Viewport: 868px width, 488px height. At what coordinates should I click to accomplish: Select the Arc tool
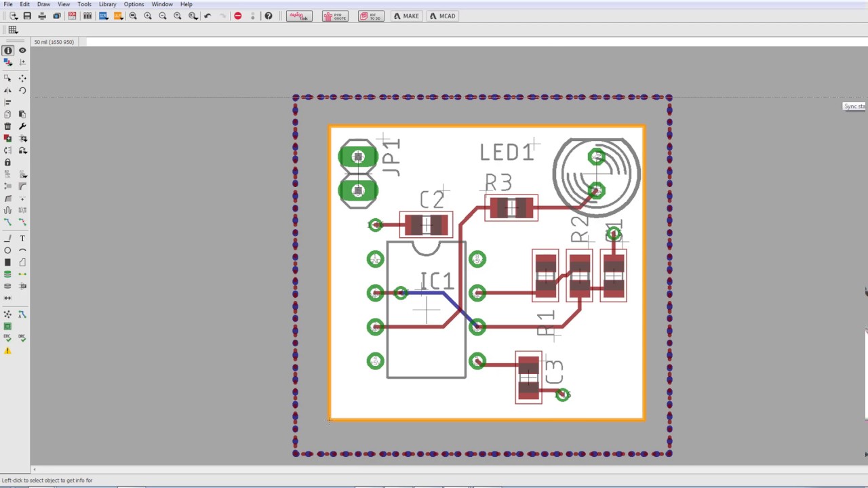pos(22,251)
